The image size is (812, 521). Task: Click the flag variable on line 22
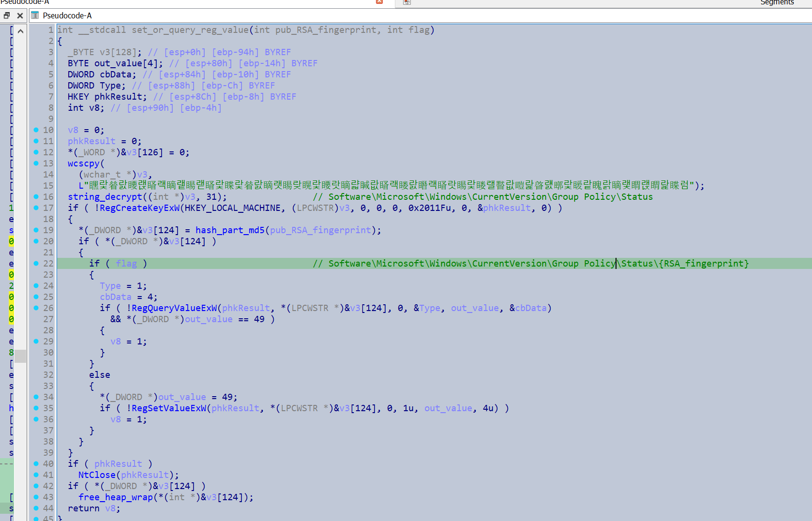(126, 264)
